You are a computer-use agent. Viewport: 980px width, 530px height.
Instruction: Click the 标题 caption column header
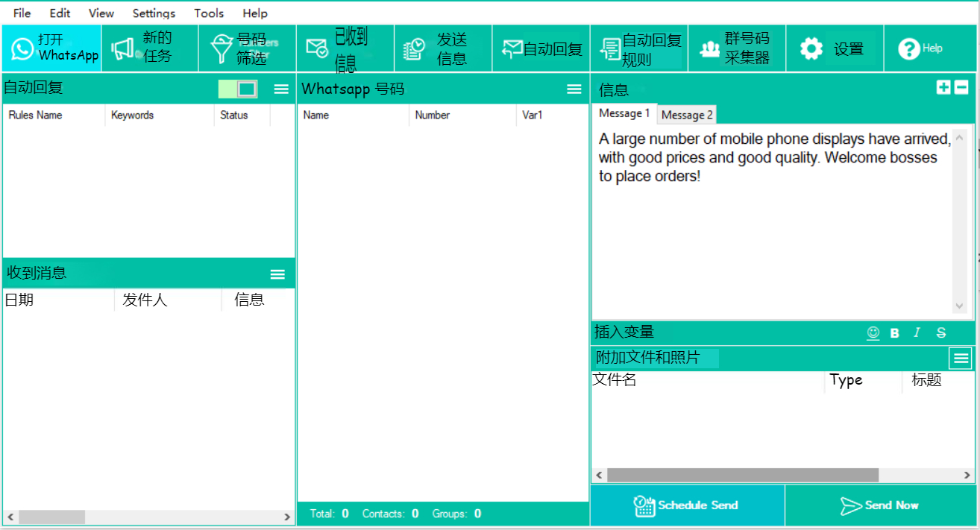click(938, 380)
